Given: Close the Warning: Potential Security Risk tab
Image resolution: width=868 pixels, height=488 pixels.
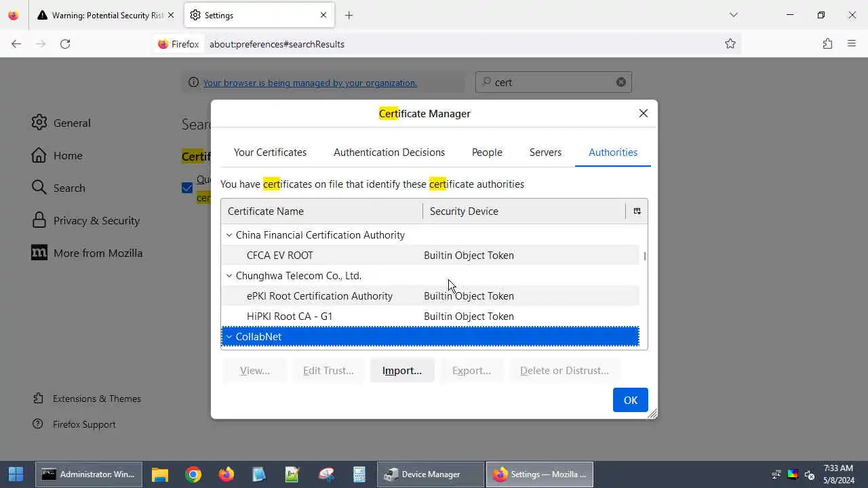Looking at the screenshot, I should (171, 15).
